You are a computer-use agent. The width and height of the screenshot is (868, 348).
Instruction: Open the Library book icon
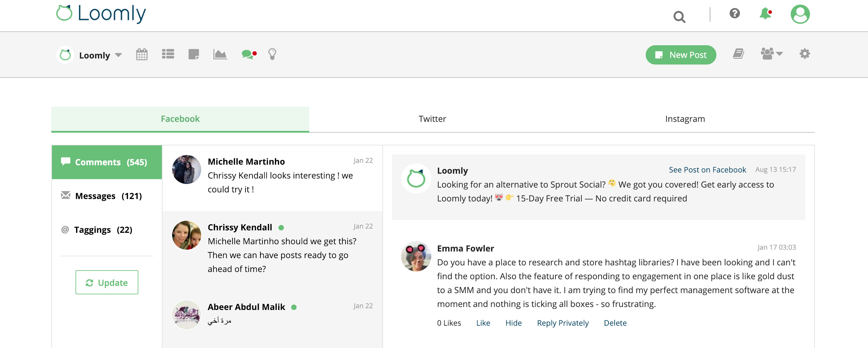[x=739, y=54]
